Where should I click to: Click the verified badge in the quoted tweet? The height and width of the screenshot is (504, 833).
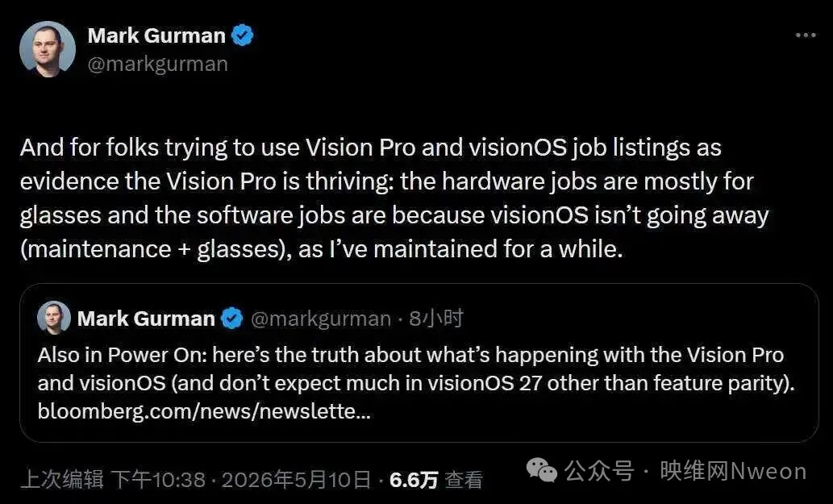(231, 318)
